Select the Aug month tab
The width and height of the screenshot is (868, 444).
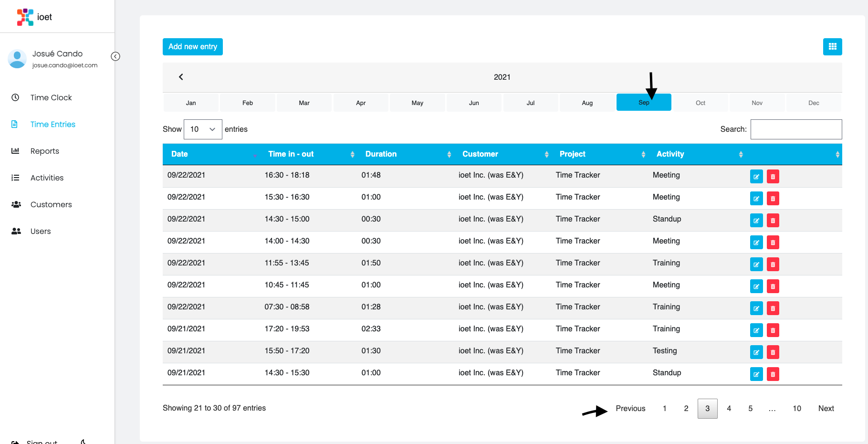587,103
